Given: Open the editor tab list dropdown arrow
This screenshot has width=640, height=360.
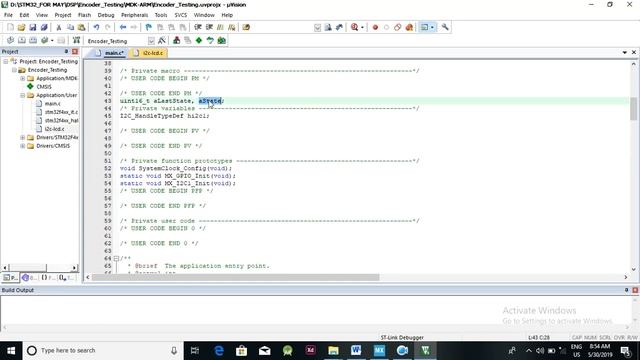Looking at the screenshot, I should (x=624, y=53).
